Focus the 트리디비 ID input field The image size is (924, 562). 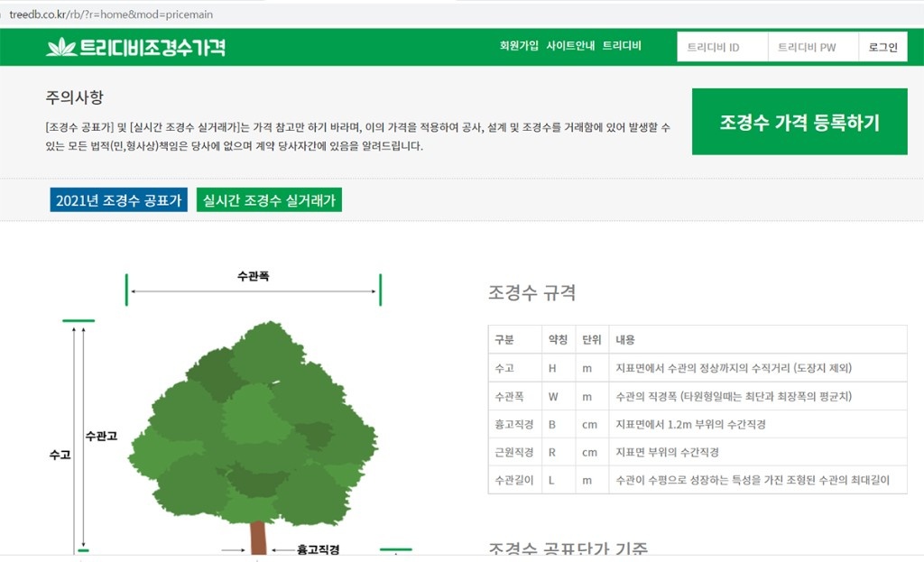pyautogui.click(x=722, y=48)
